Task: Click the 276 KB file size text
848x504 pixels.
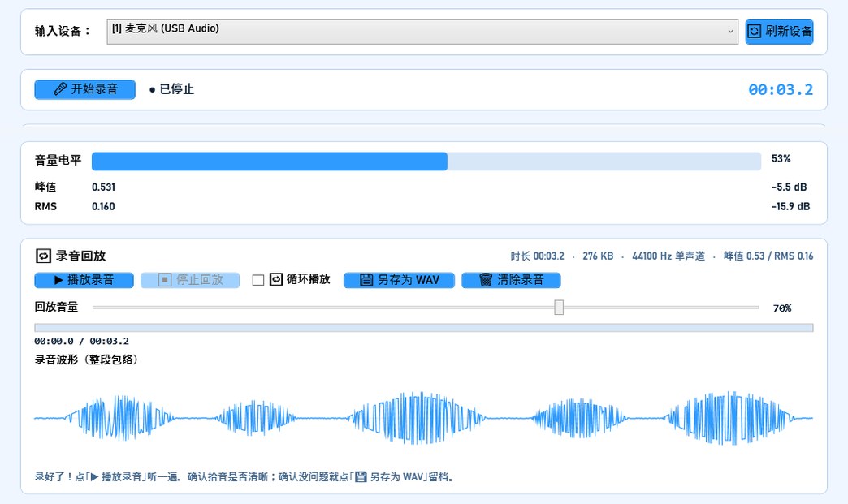Action: (598, 256)
